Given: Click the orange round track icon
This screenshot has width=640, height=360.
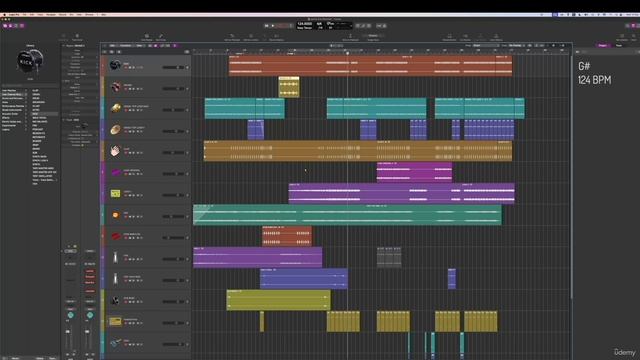Looking at the screenshot, I should (116, 215).
